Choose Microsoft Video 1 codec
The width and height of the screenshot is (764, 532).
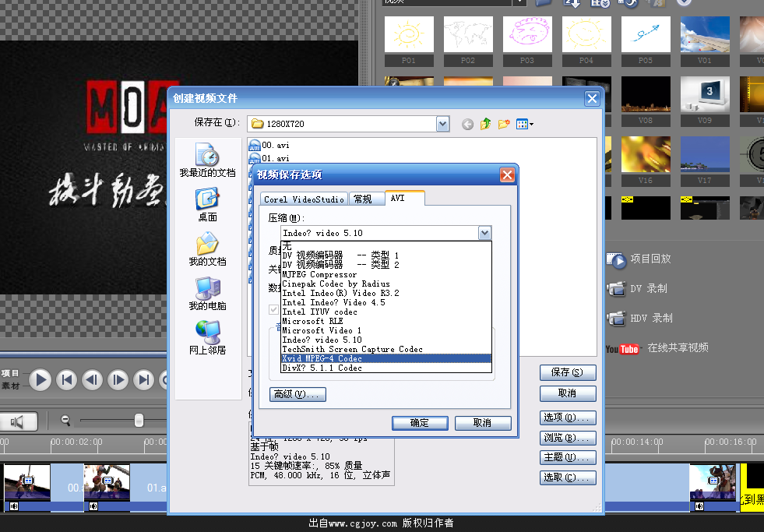click(386, 330)
